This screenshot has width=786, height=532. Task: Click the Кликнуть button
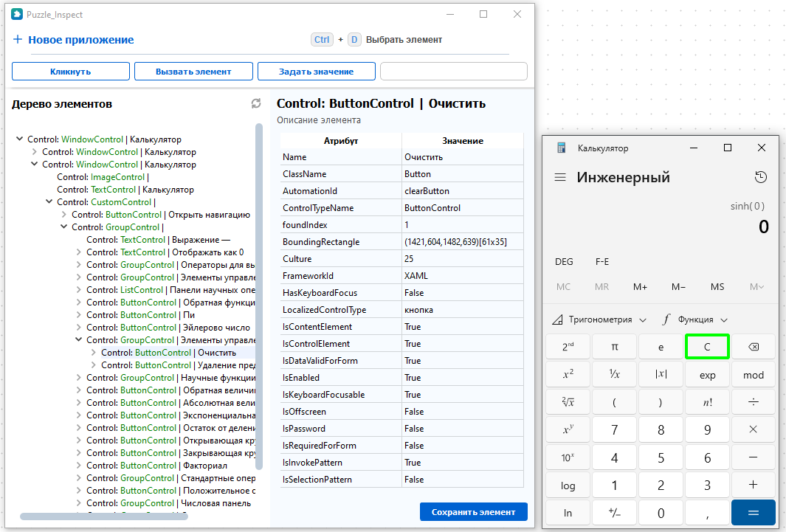[x=71, y=71]
